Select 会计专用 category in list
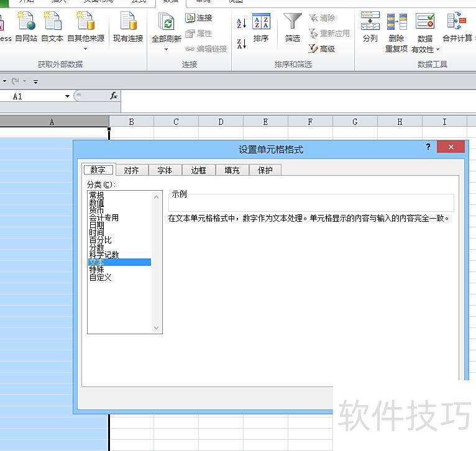Viewport: 476px width, 451px height. pos(119,217)
